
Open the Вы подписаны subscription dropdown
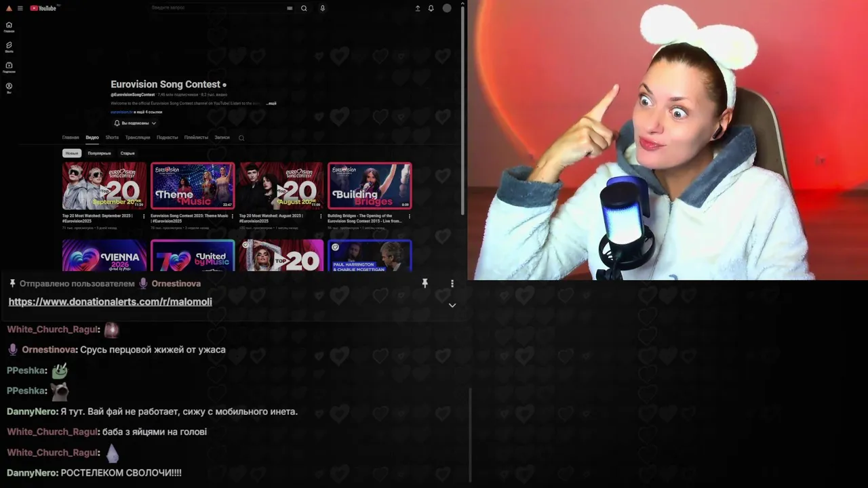pyautogui.click(x=135, y=123)
